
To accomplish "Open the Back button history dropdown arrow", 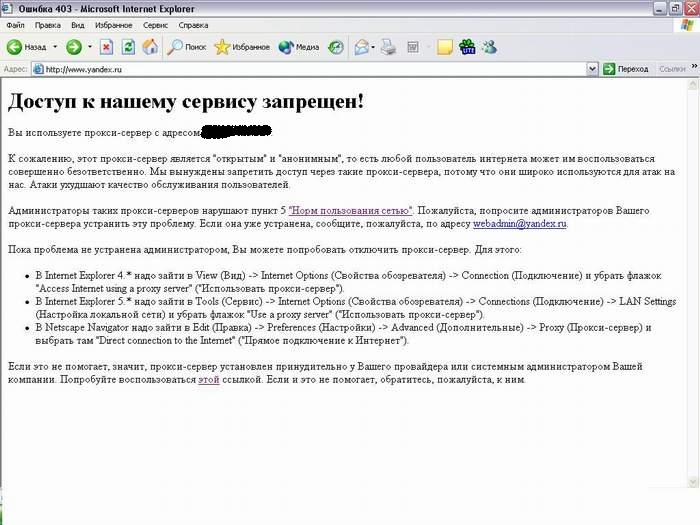I will [55, 47].
